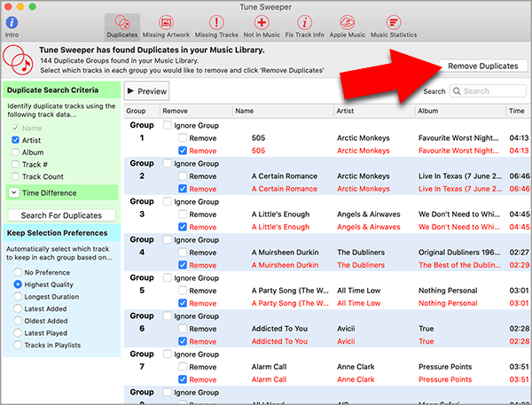Select black track name 'A Muirsheen Durkin'

(285, 253)
